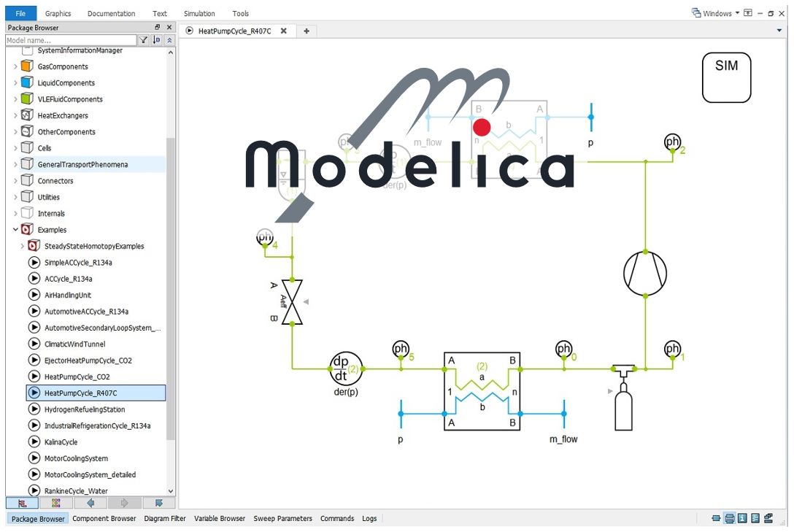Select the HeatPumpCycle_CO2 example model
The width and height of the screenshot is (794, 532).
tap(76, 376)
